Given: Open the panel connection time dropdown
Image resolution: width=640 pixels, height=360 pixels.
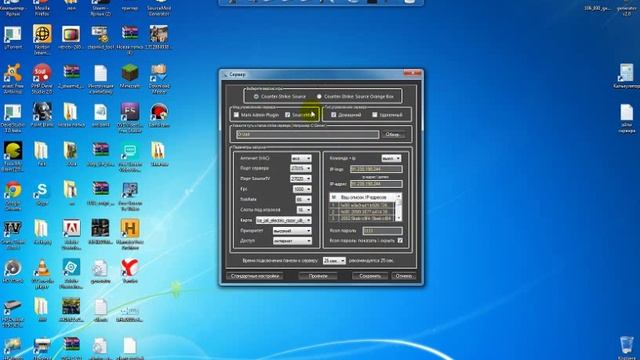Looking at the screenshot, I should click(334, 260).
